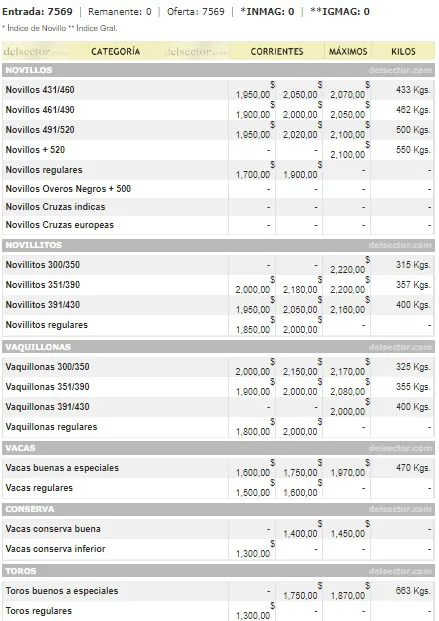Screen dimensions: 439x621
Task: Select the NOVILLOS section header
Action: click(218, 70)
